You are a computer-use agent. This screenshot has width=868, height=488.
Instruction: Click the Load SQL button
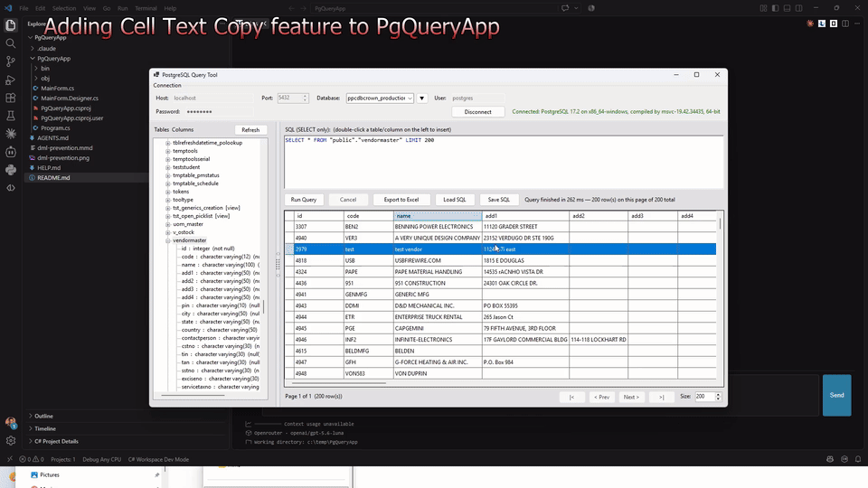click(455, 200)
